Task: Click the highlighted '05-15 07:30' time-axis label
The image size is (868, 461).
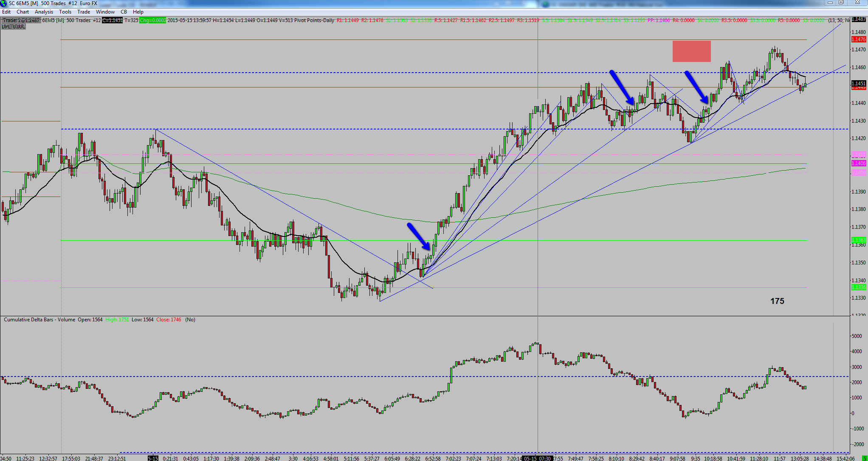Action: tap(538, 458)
